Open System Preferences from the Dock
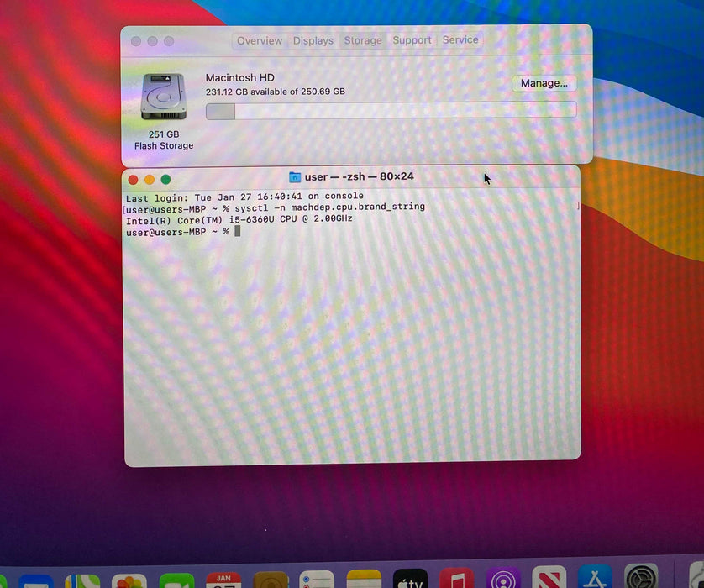Screen dimensions: 704x588 pyautogui.click(x=641, y=576)
